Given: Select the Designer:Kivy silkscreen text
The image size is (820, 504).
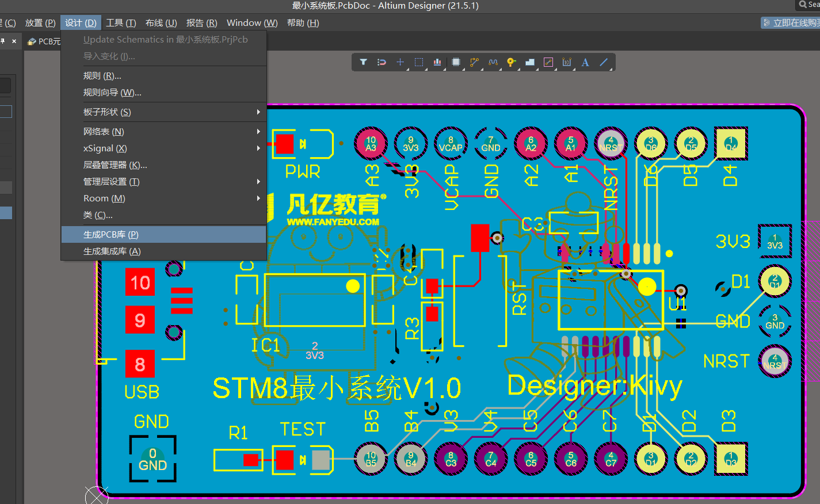Looking at the screenshot, I should 594,386.
